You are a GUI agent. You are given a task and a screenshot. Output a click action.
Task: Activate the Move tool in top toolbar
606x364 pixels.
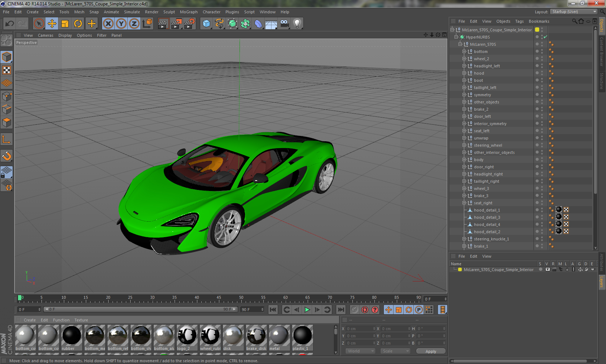[52, 24]
